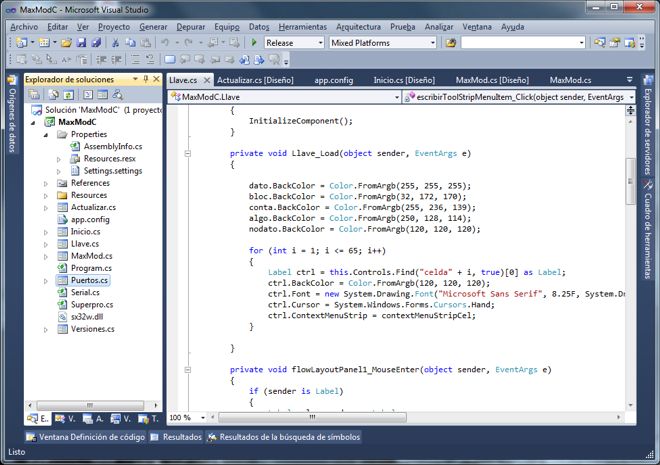
Task: Open Ventana Definición de código panel
Action: pos(85,437)
